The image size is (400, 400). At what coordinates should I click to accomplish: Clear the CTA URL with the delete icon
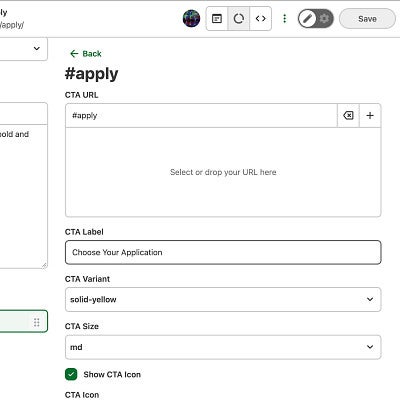click(x=348, y=116)
